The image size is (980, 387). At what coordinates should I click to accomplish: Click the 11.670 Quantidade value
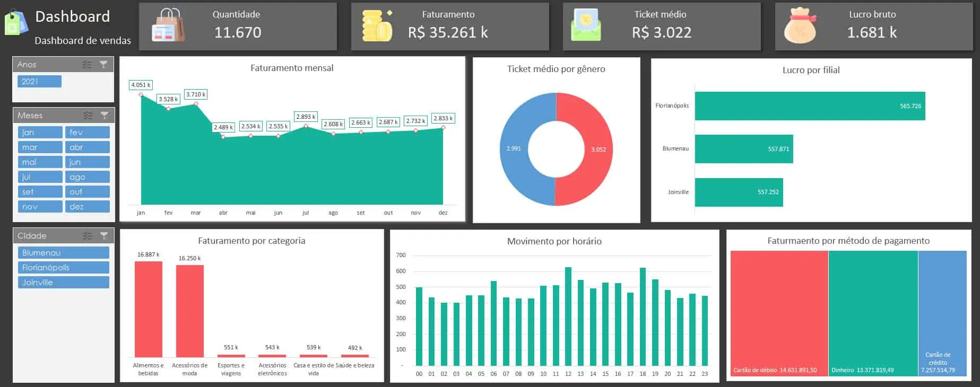[x=238, y=32]
